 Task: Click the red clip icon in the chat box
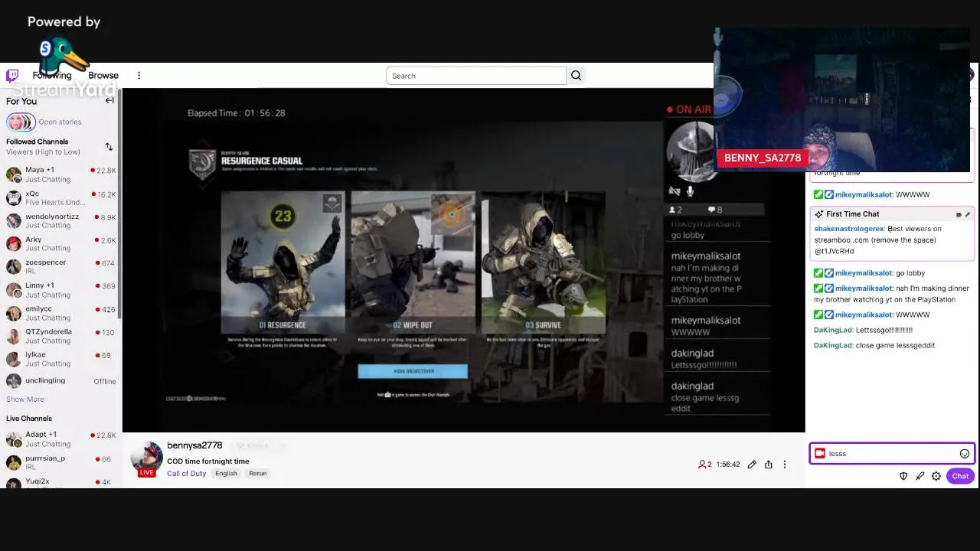pyautogui.click(x=820, y=454)
